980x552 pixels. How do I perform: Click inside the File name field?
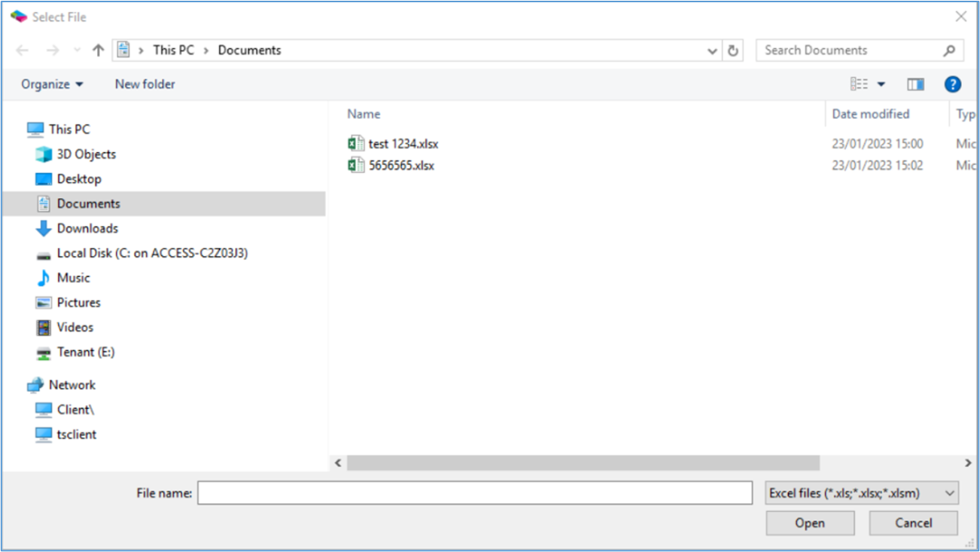pyautogui.click(x=474, y=493)
